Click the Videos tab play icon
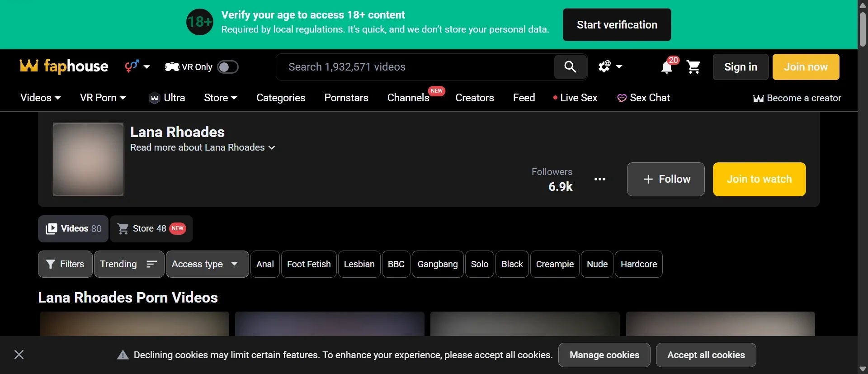The image size is (868, 374). [52, 229]
